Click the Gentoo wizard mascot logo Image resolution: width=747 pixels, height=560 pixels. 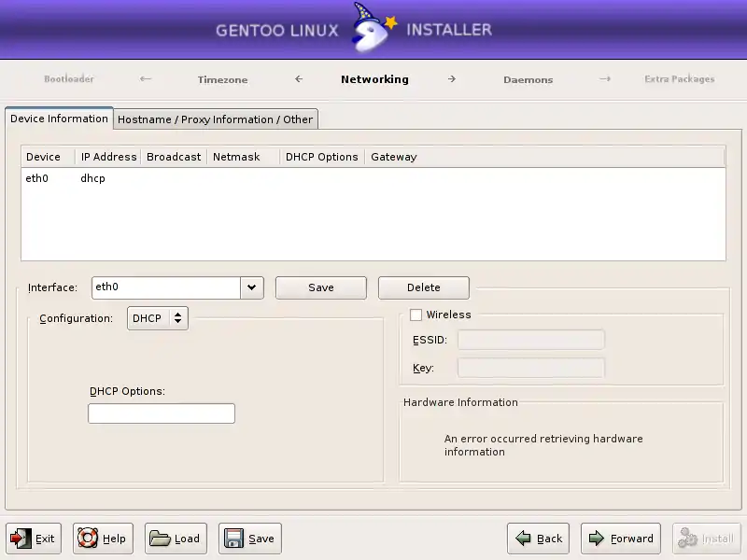(x=372, y=28)
